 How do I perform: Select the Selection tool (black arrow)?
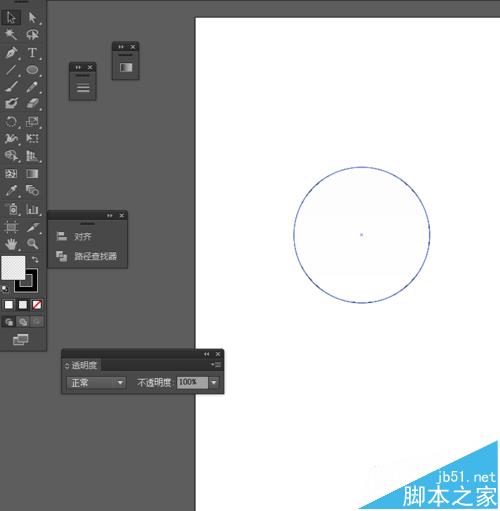[11, 17]
